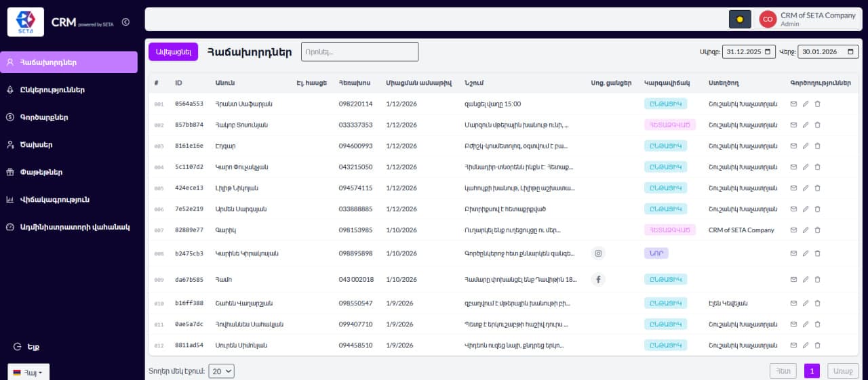Edit customer row 0ae5a7dc

(x=806, y=324)
